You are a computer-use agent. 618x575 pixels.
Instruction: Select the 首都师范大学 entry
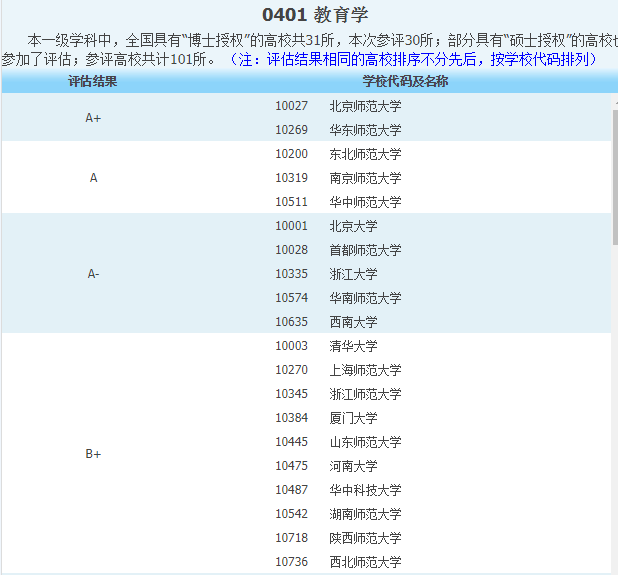pyautogui.click(x=365, y=250)
